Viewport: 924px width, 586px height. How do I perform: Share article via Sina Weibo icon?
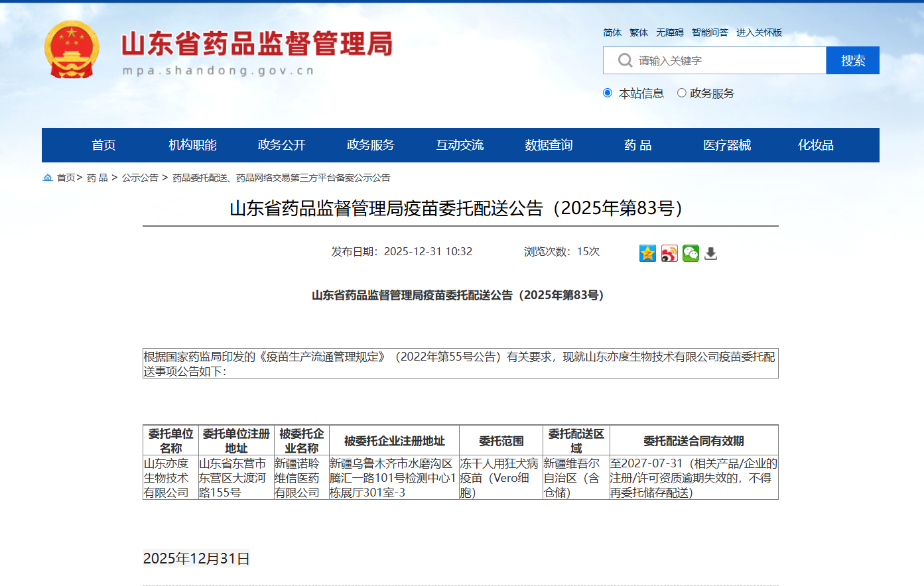(669, 253)
